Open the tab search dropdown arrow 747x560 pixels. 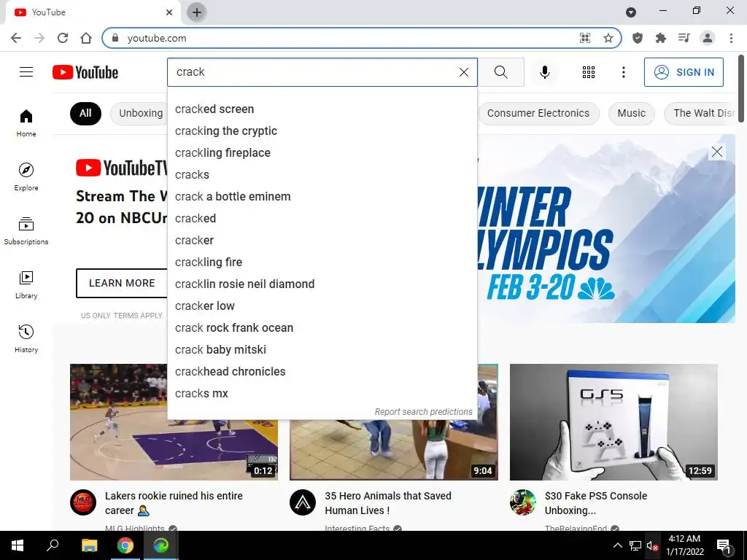pos(631,12)
